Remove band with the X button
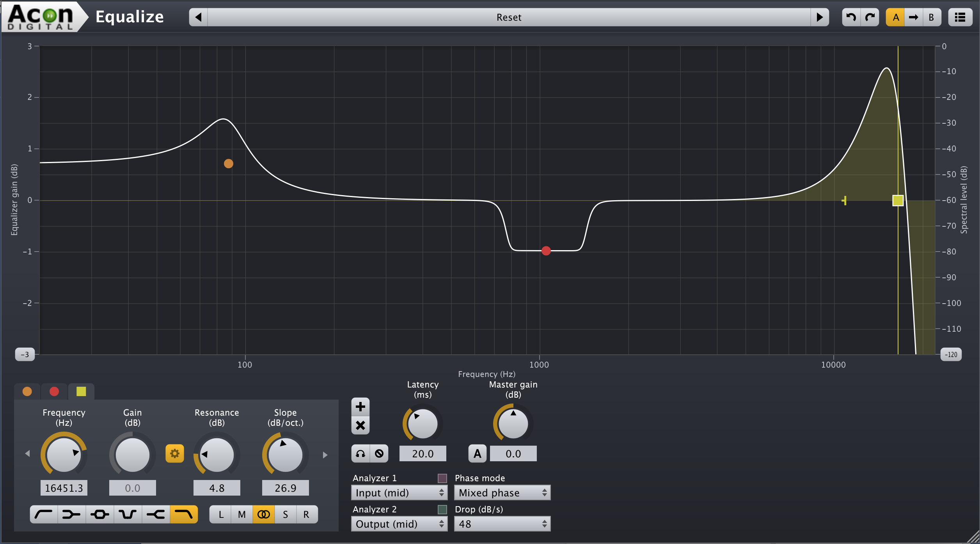 360,425
